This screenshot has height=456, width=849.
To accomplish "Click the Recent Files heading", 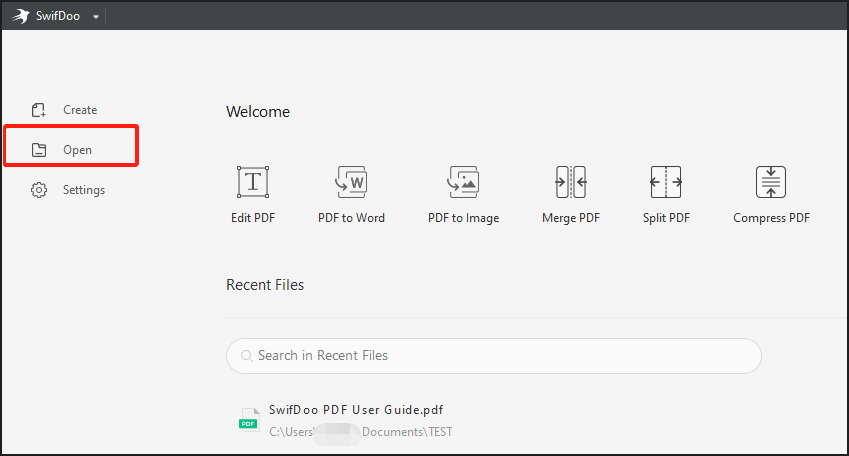I will point(265,285).
